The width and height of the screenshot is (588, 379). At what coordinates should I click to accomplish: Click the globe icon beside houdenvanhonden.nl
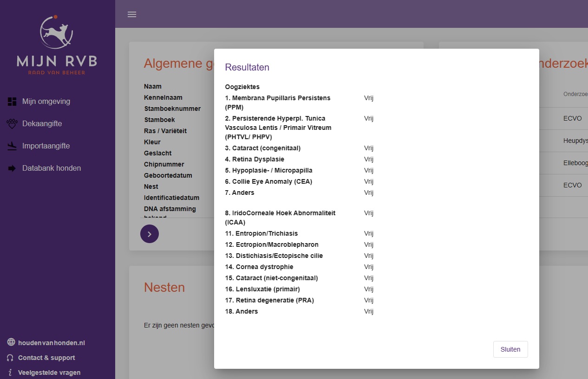click(11, 342)
